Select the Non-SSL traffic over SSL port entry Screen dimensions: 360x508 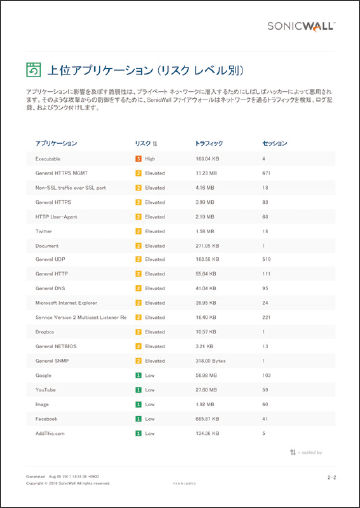[x=71, y=188]
